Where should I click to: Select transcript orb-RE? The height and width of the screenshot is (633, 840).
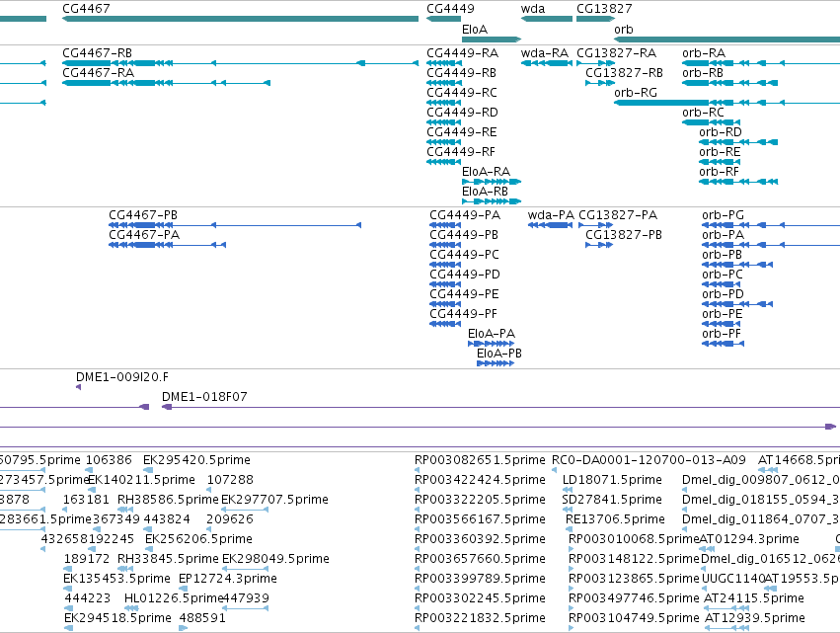[x=720, y=162]
